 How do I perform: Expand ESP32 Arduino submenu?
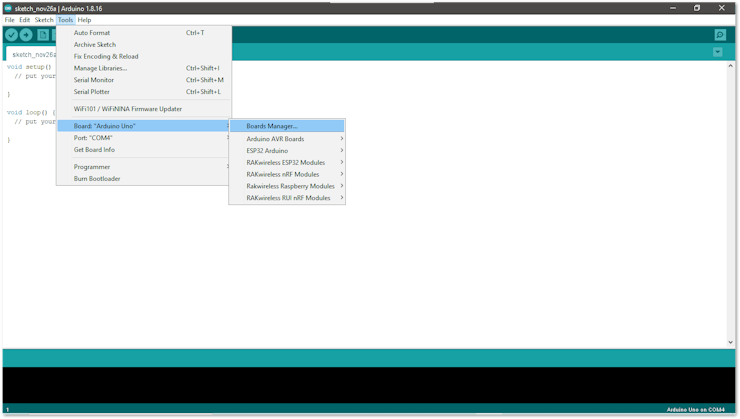click(287, 151)
